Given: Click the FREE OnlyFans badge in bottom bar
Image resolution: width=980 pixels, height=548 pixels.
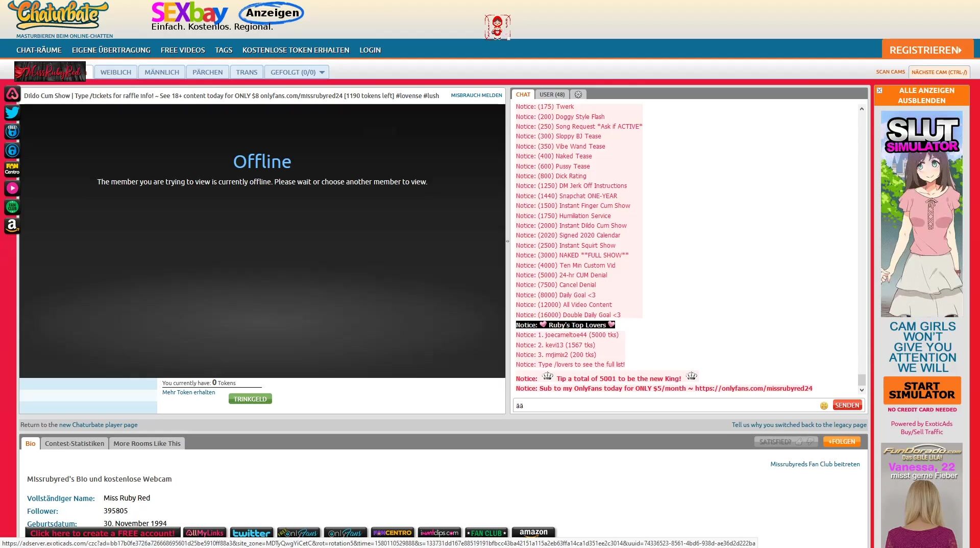Looking at the screenshot, I should 299,533.
